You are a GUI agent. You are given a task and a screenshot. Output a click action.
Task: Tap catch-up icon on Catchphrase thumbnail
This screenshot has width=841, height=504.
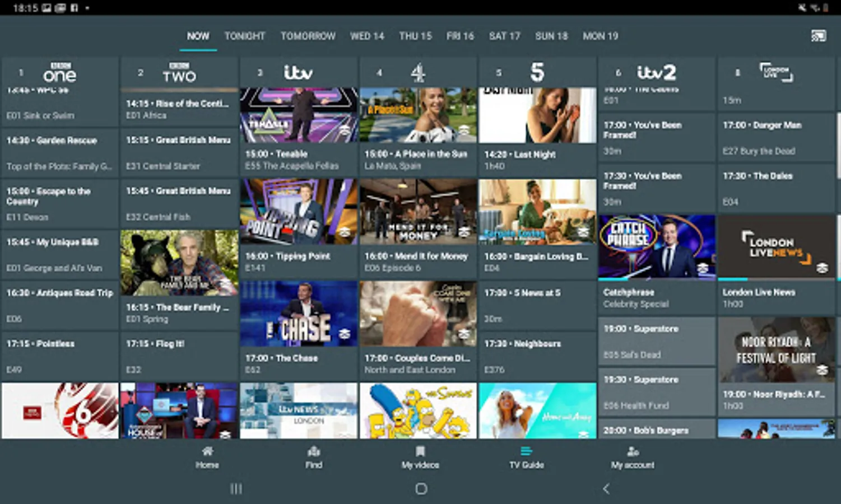click(x=703, y=268)
